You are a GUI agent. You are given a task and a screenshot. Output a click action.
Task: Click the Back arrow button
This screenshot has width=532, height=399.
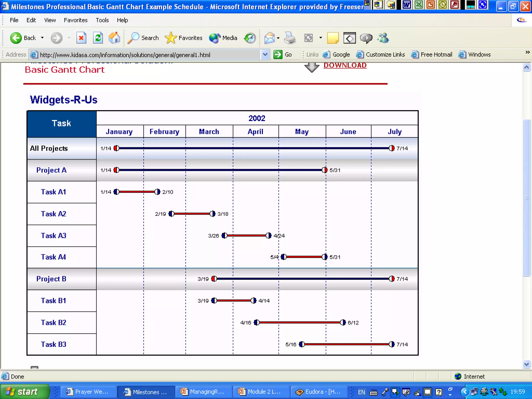click(x=16, y=38)
